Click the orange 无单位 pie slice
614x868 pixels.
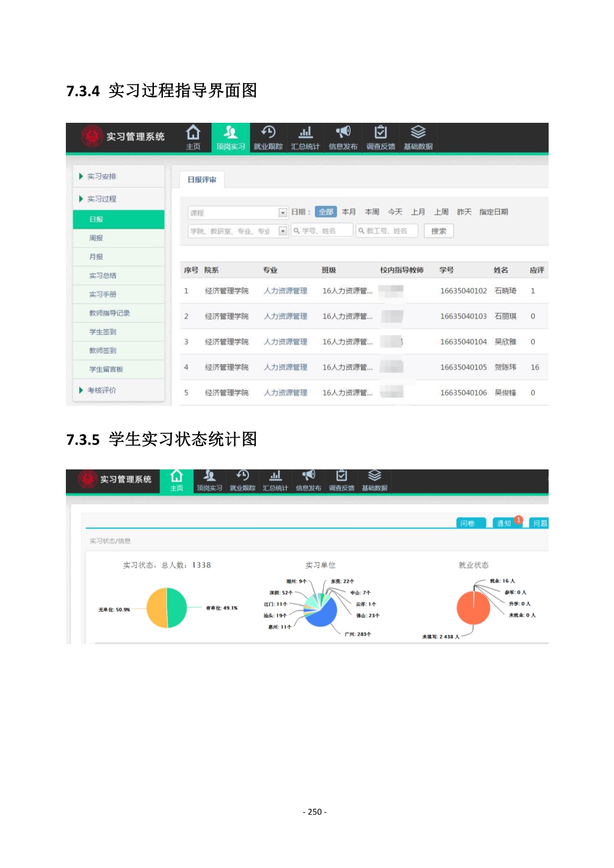click(156, 608)
